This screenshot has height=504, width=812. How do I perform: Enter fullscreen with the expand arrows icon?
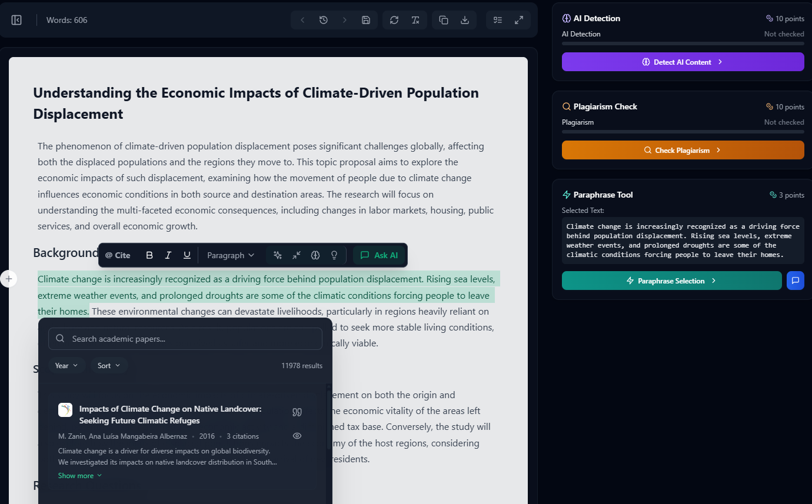(519, 19)
